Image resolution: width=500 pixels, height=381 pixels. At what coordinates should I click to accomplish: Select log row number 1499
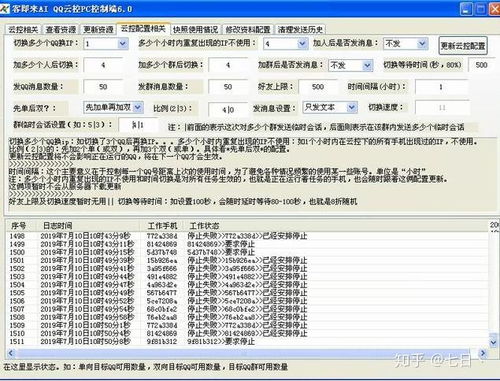click(247, 244)
